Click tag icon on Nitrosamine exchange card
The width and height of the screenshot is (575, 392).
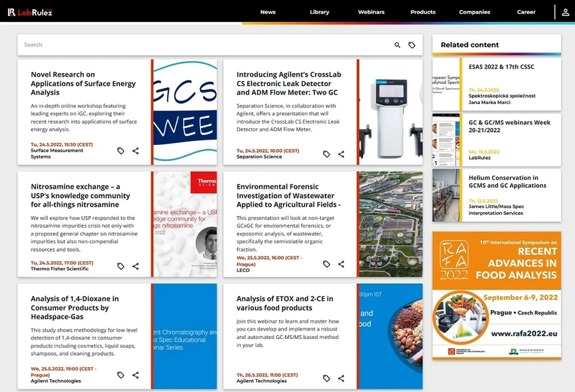121,266
